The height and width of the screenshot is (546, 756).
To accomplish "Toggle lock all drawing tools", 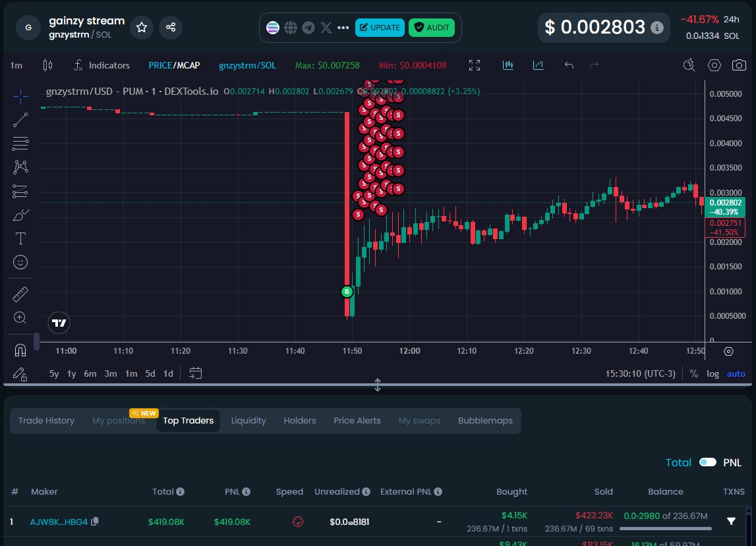I will tap(20, 374).
